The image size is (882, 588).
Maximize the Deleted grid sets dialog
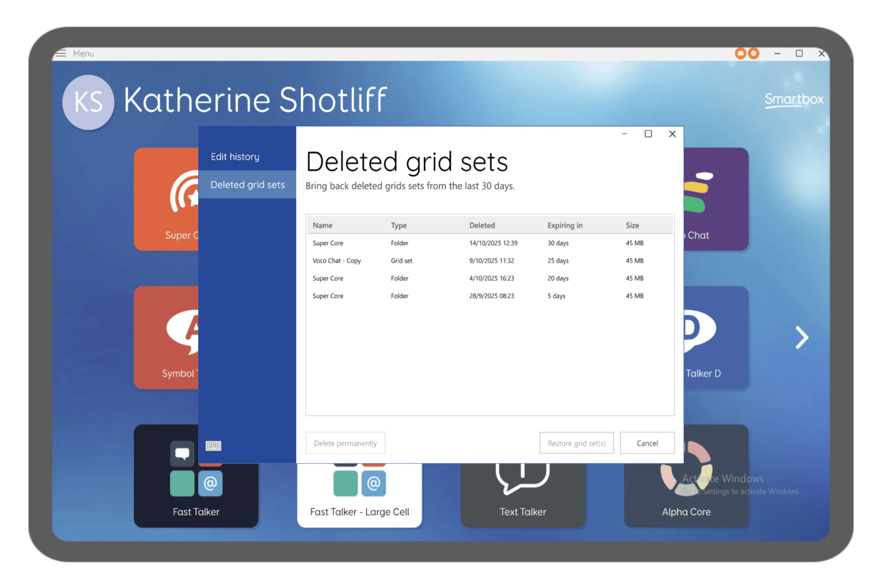click(x=648, y=134)
